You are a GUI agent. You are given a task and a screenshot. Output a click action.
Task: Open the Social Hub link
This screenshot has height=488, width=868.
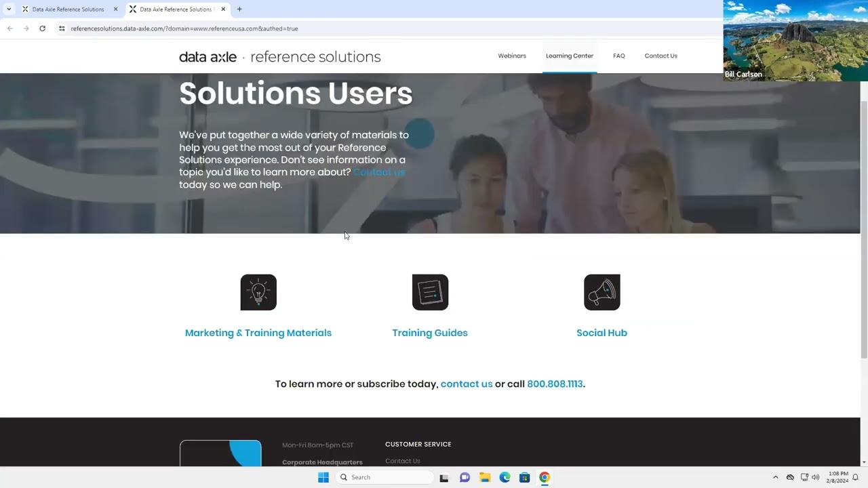pos(601,333)
